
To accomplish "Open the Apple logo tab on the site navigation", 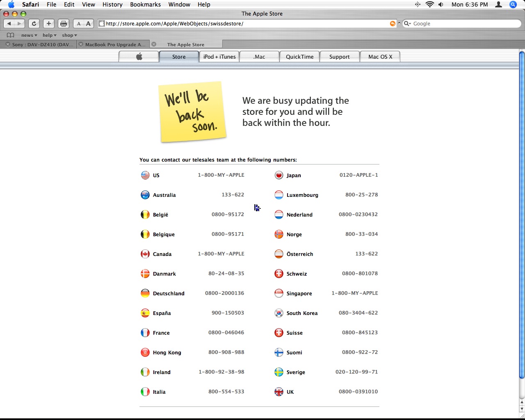I will [139, 57].
